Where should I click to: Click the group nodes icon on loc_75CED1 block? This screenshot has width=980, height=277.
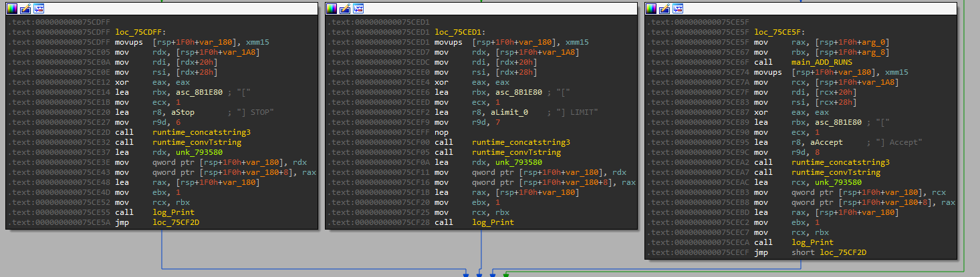(x=358, y=9)
